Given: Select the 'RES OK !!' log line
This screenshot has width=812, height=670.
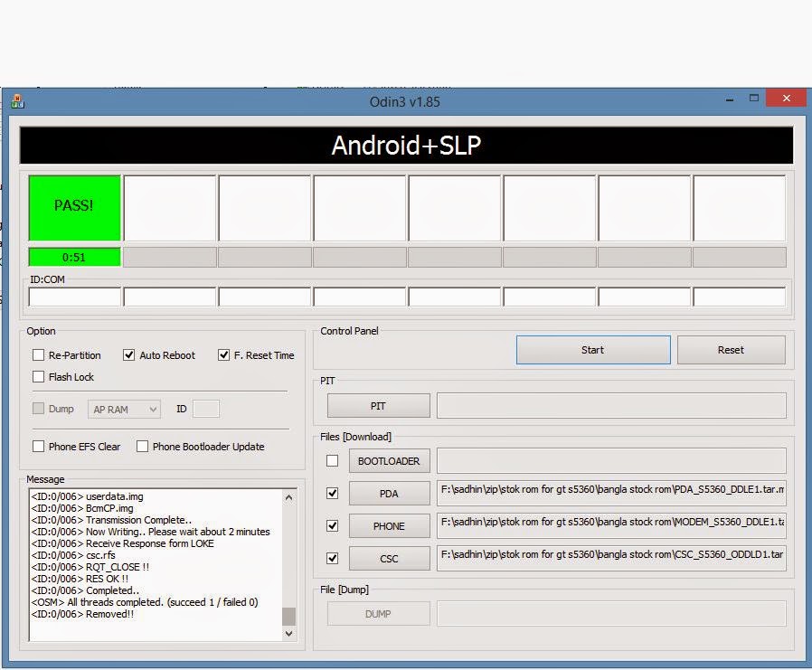Looking at the screenshot, I should (x=80, y=579).
